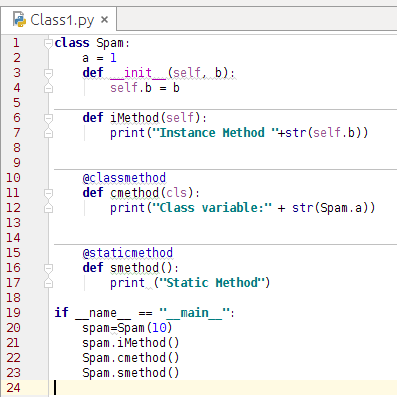Select the Class1.py editor tab

point(59,20)
